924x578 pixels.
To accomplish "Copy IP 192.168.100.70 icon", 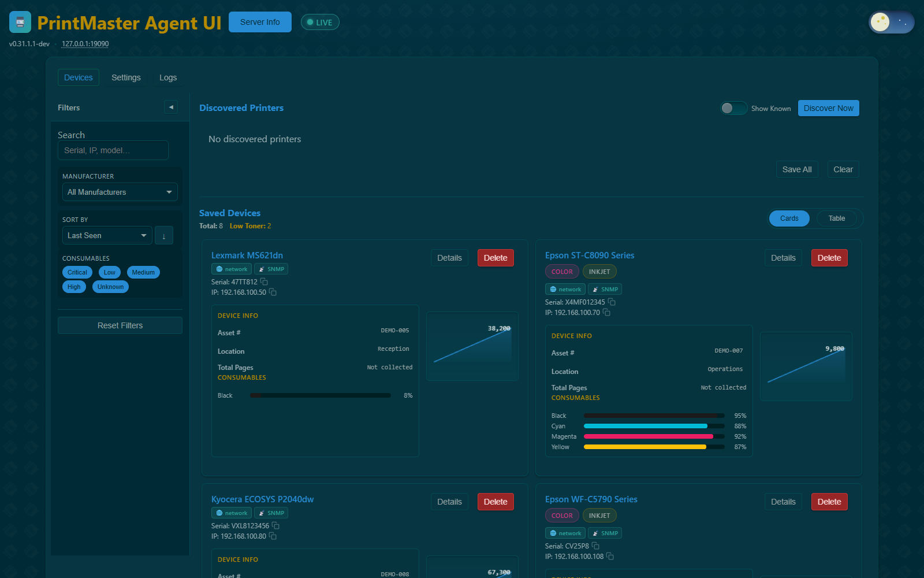I will click(x=606, y=312).
